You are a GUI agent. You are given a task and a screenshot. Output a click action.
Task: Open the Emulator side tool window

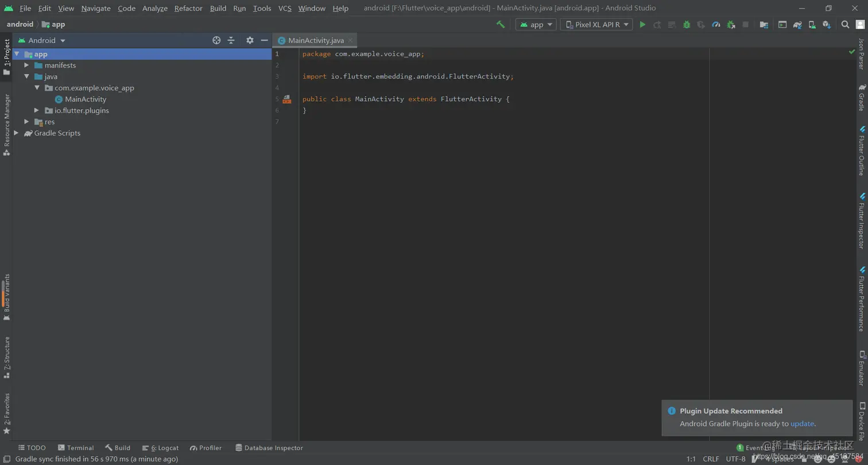tap(862, 367)
